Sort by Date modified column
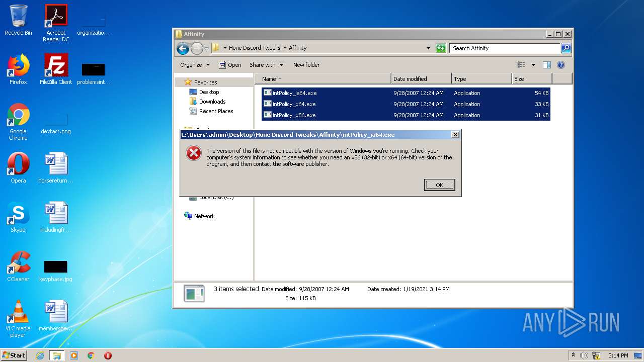644x362 pixels. (421, 79)
